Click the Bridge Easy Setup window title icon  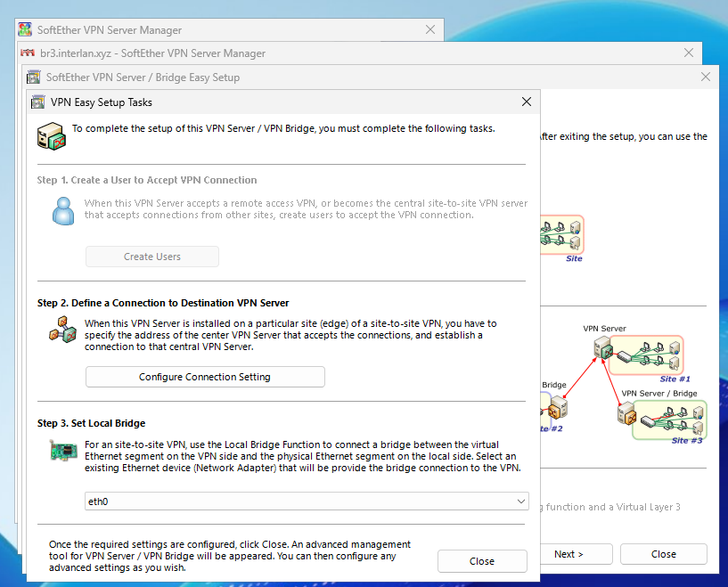click(x=34, y=77)
